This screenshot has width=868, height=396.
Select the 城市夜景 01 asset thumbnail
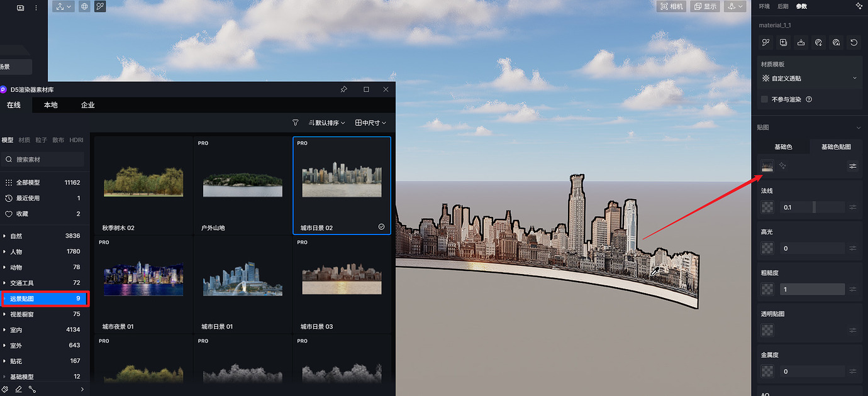143,280
